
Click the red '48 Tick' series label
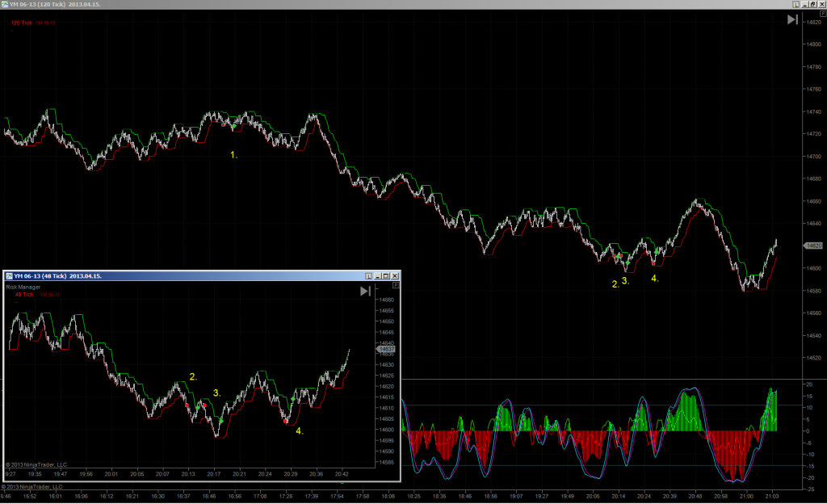[x=24, y=294]
